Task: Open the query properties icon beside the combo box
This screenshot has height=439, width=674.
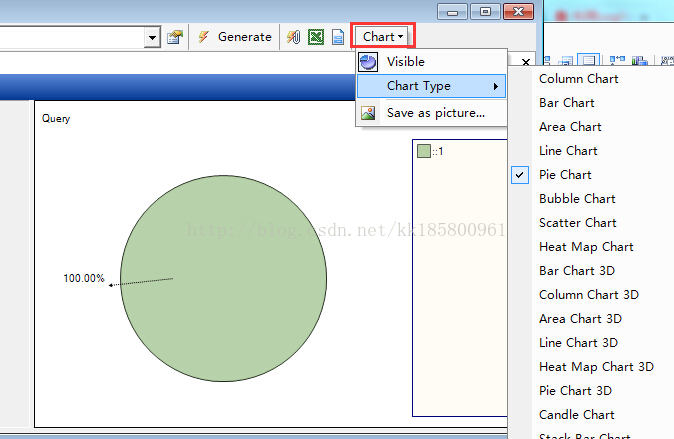Action: click(175, 37)
